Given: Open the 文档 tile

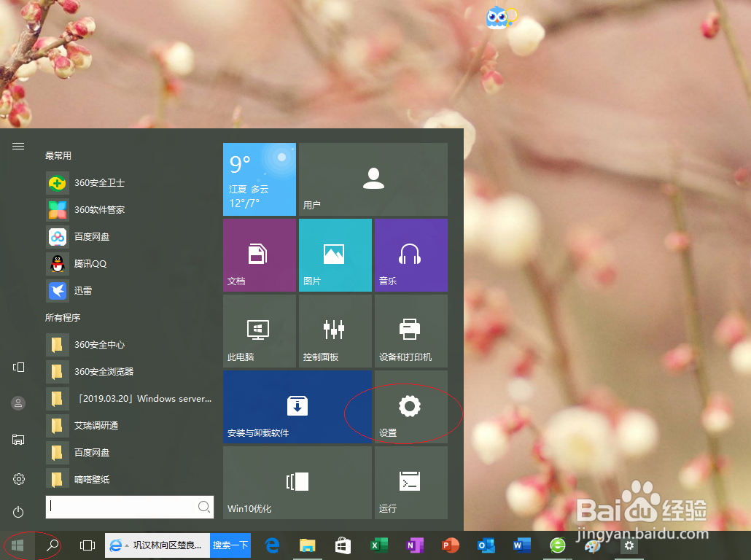Looking at the screenshot, I should tap(260, 255).
